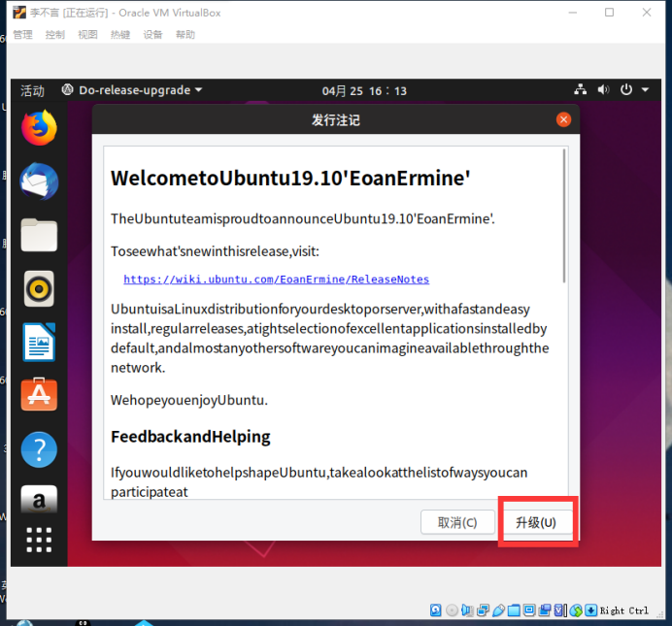The width and height of the screenshot is (672, 626).
Task: Click the VirtualBox mouse integration status icon
Action: [577, 610]
